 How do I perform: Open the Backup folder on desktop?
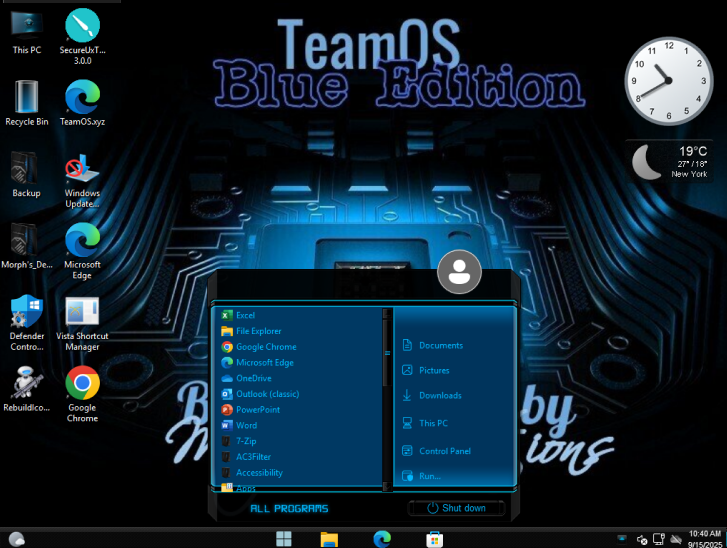tap(26, 174)
